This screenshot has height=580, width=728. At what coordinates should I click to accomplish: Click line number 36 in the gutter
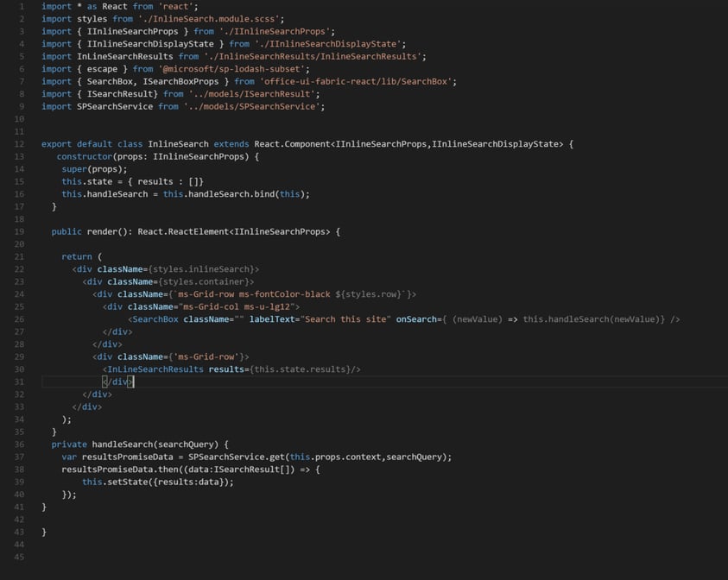click(19, 444)
